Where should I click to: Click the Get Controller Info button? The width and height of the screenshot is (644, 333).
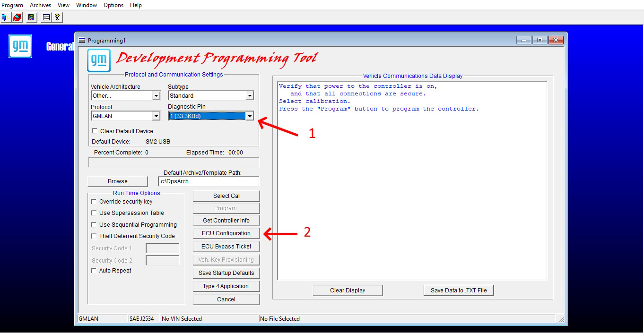[x=226, y=221]
